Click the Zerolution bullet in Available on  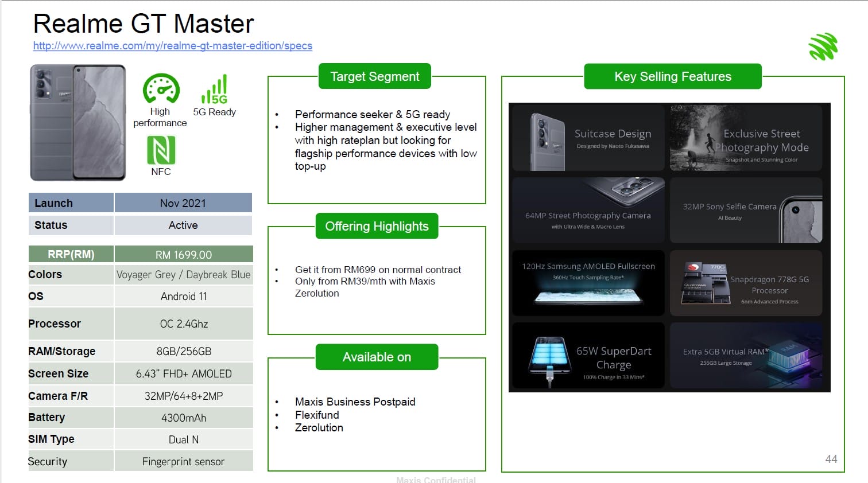(x=319, y=428)
